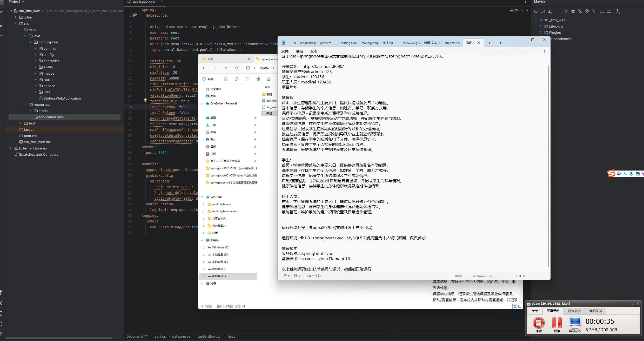Expand Plugins node in Maven panel
This screenshot has height=341, width=644.
point(541,32)
